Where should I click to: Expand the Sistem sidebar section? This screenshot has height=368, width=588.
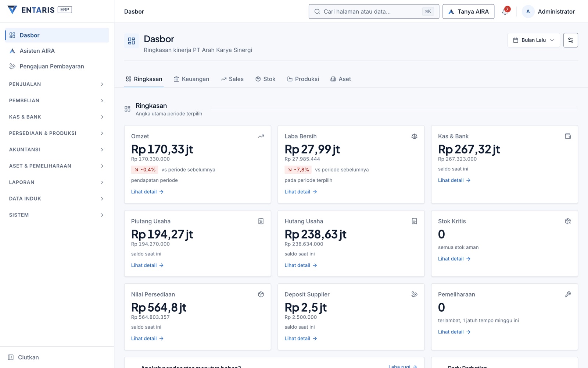tap(57, 215)
